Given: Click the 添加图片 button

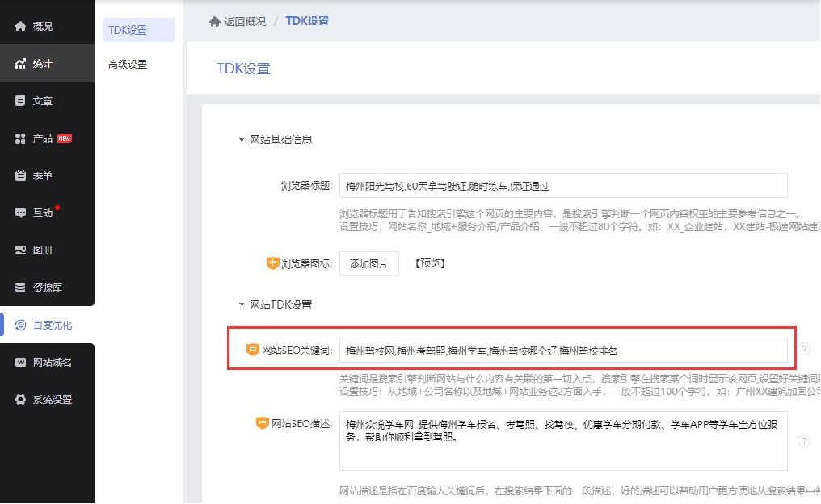Looking at the screenshot, I should [x=369, y=264].
